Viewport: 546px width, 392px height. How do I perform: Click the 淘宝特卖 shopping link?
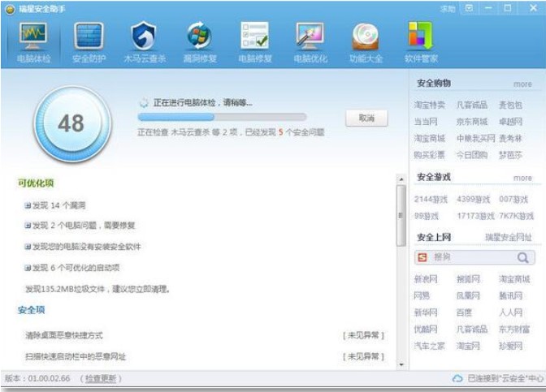pos(429,105)
